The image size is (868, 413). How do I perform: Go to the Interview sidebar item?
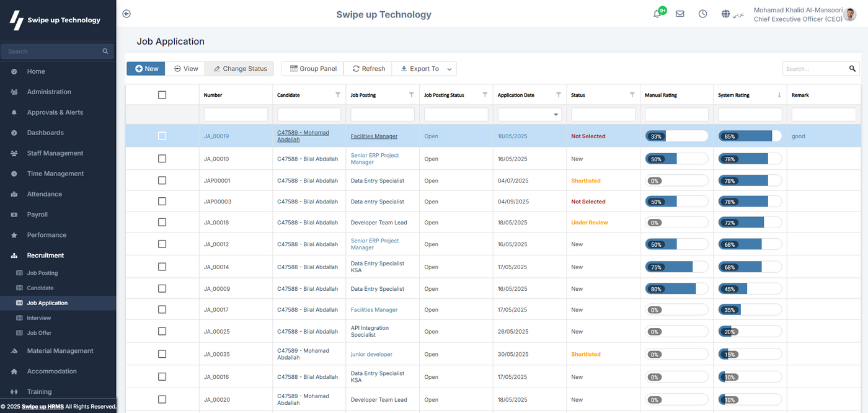39,318
